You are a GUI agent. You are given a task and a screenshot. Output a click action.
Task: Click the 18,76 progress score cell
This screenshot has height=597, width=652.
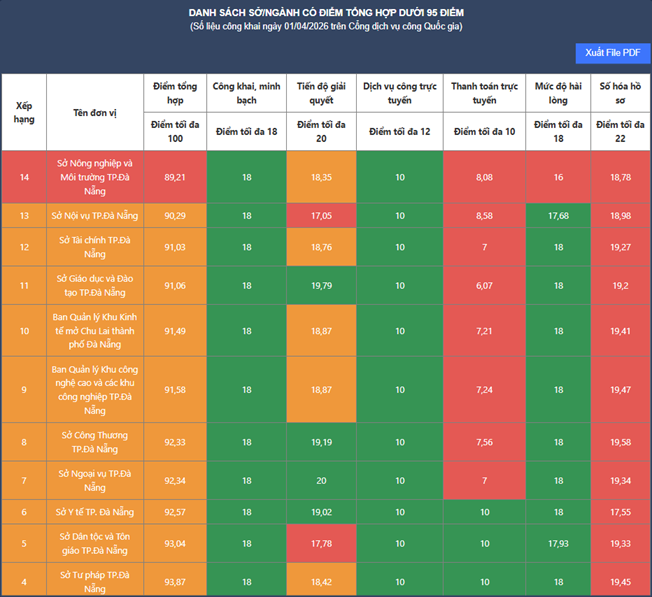tap(321, 247)
